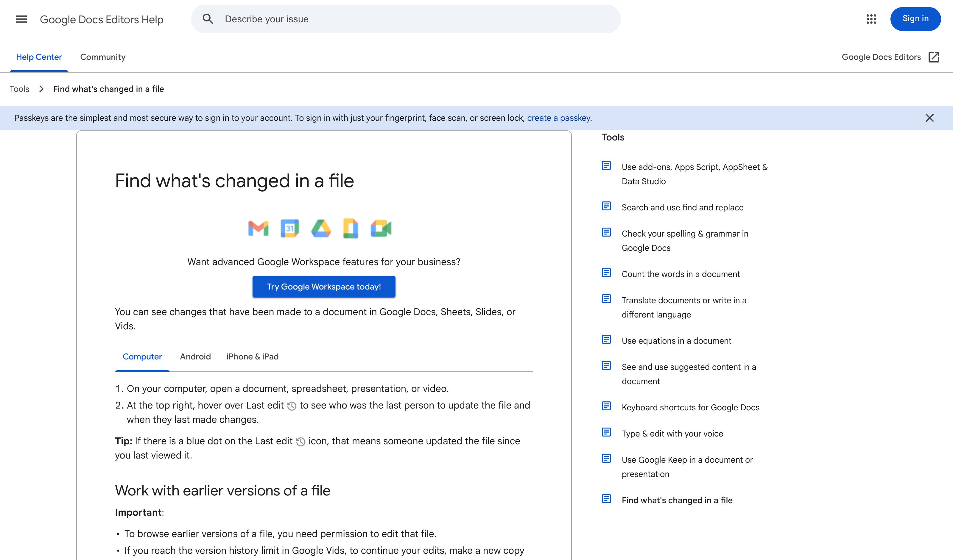Open 'Find what's changed in a file' sidebar link
953x560 pixels.
click(677, 500)
